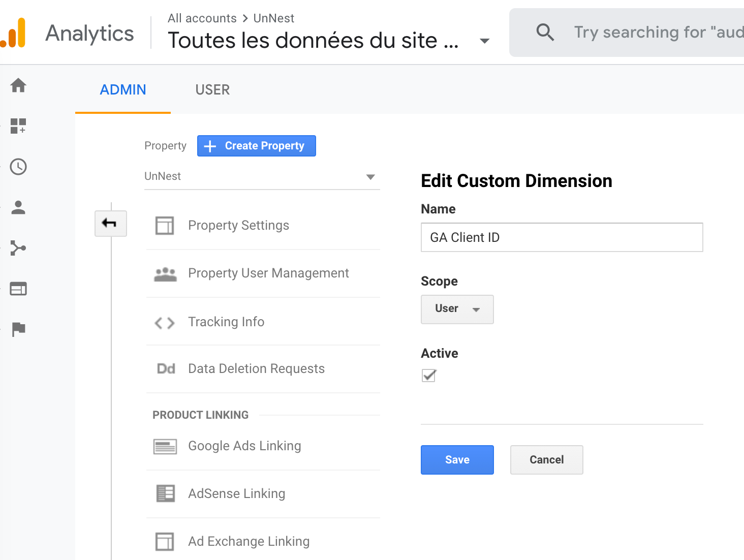Open the Realtime clock icon

tap(18, 167)
